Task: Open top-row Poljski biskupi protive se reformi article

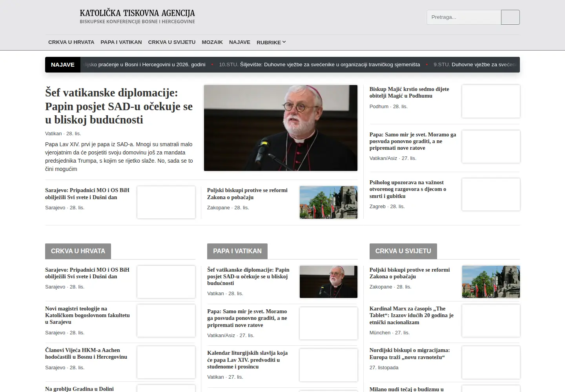Action: [x=247, y=194]
